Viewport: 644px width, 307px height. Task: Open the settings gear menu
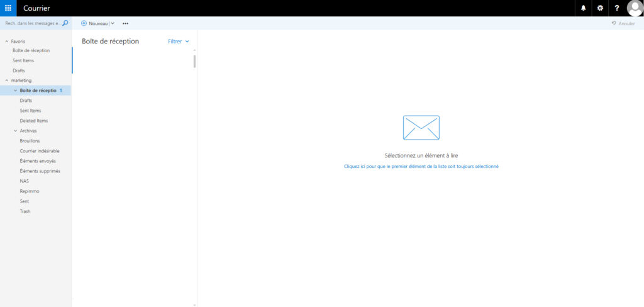tap(600, 8)
